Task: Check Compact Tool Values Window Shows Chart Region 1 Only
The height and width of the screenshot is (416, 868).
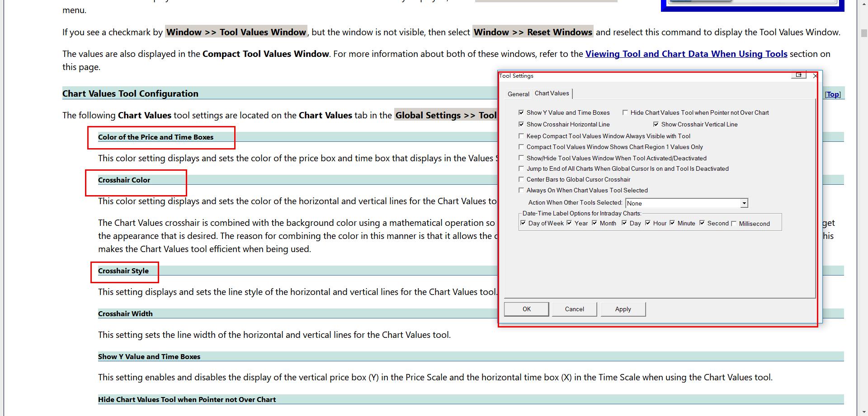Action: [x=521, y=147]
